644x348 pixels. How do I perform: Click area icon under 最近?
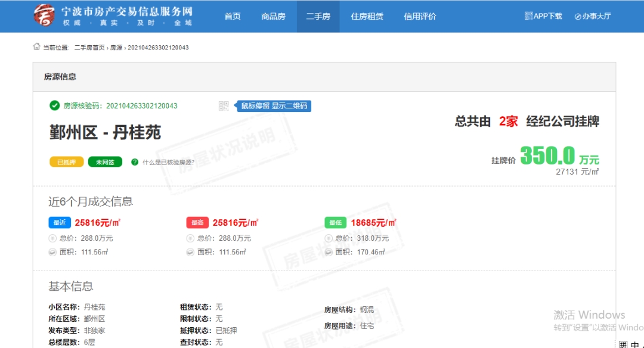point(52,252)
